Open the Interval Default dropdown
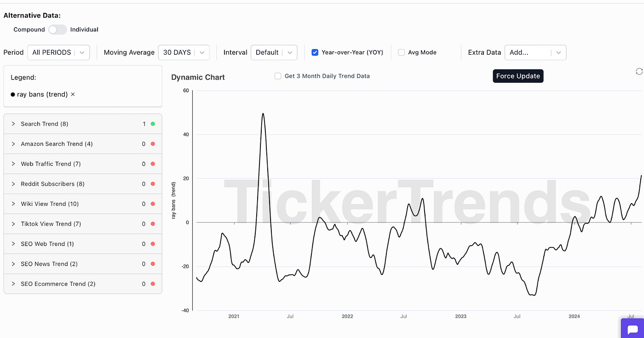 tap(274, 52)
